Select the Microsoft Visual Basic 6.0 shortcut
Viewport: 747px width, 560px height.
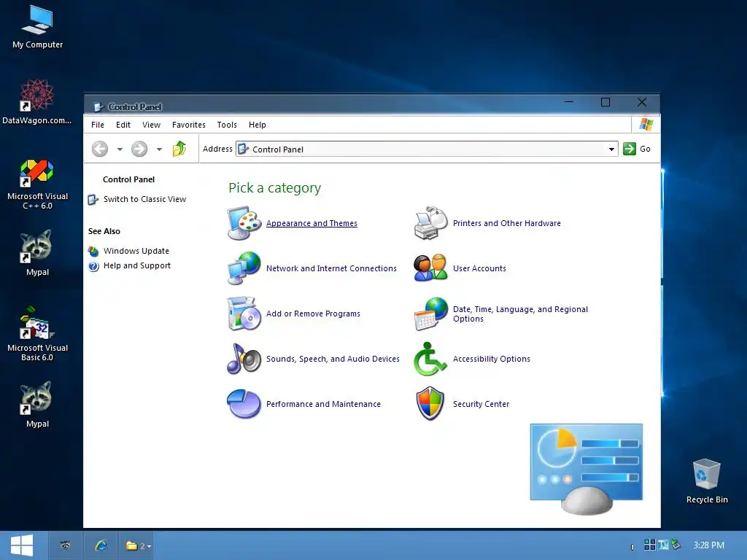click(37, 334)
